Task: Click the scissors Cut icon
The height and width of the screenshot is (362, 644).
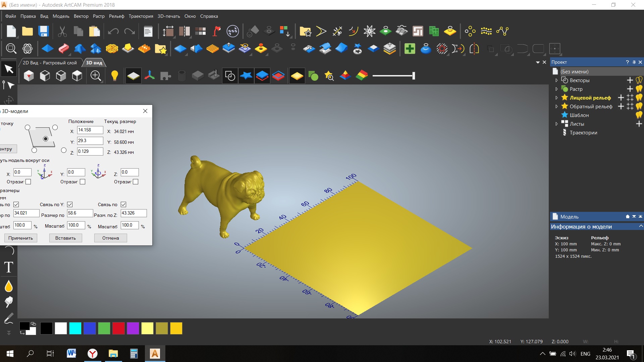Action: coord(62,32)
